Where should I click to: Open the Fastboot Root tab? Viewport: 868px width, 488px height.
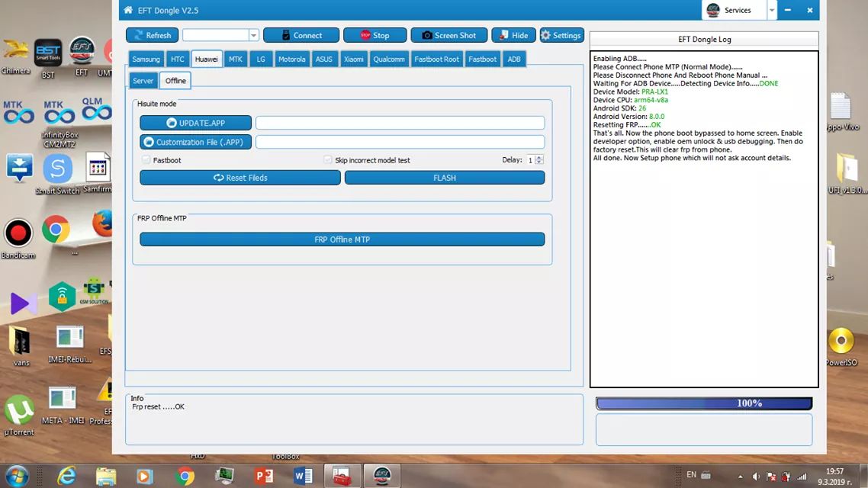click(436, 59)
